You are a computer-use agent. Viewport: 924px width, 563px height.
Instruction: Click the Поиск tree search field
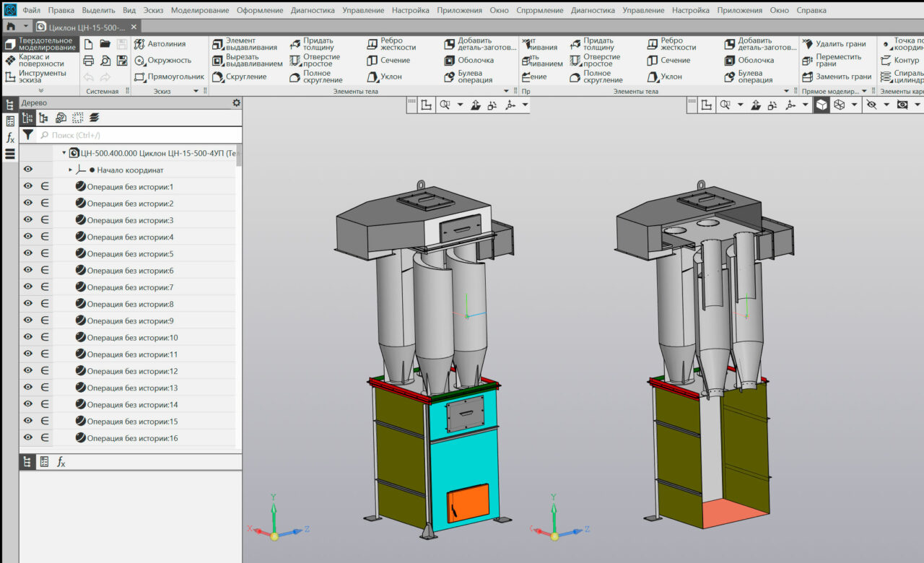click(137, 135)
